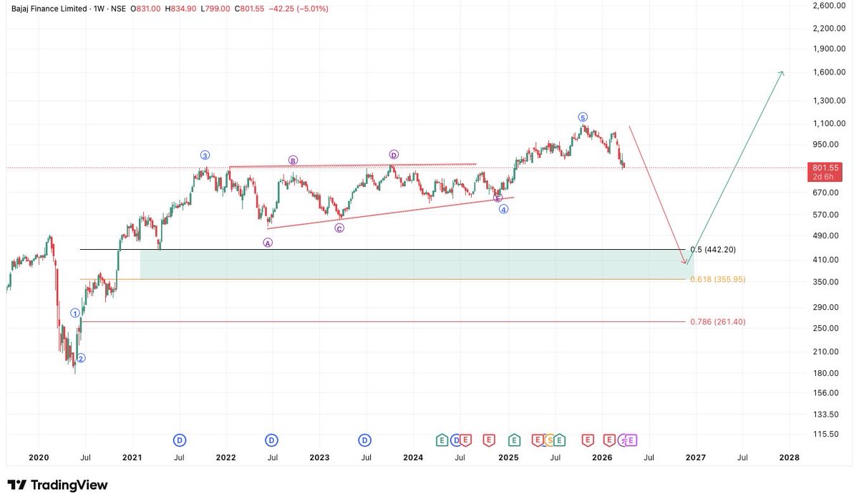This screenshot has width=859, height=504.
Task: Open the blue dividend marker under Jul 2021
Action: pos(179,440)
